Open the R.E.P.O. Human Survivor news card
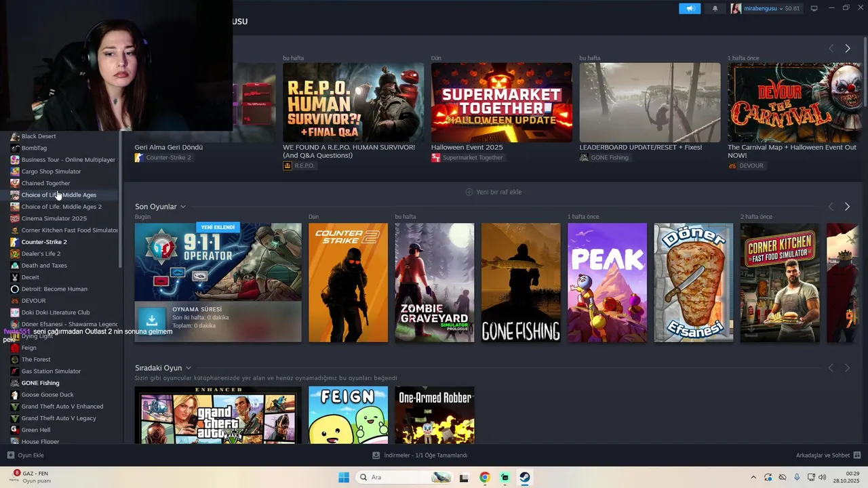The width and height of the screenshot is (868, 488). pyautogui.click(x=353, y=102)
